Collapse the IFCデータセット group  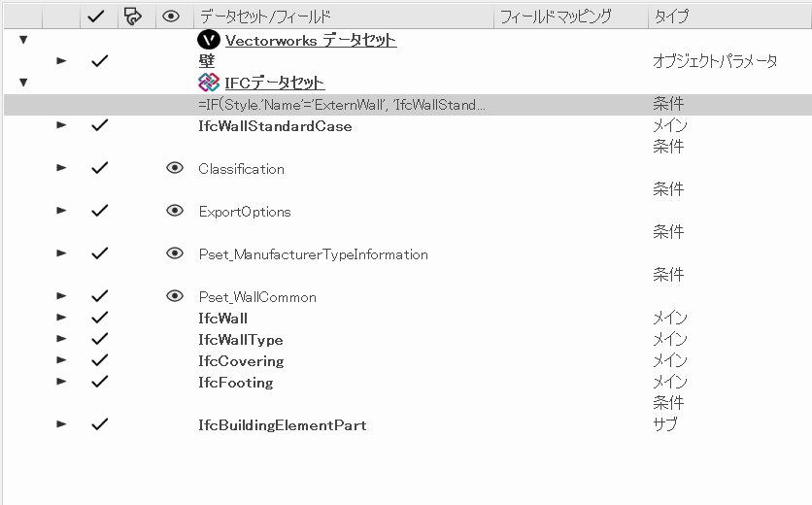pyautogui.click(x=23, y=83)
